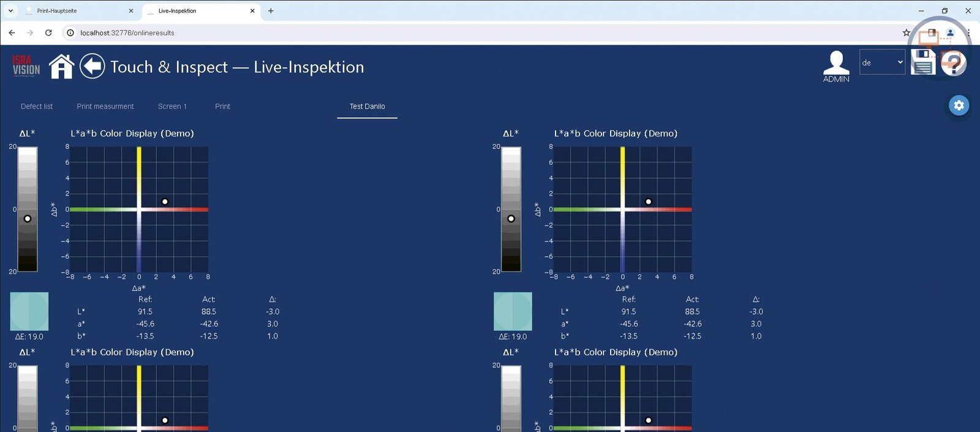Open the Chrome profile avatar
Viewport: 980px width, 432px height.
point(950,32)
